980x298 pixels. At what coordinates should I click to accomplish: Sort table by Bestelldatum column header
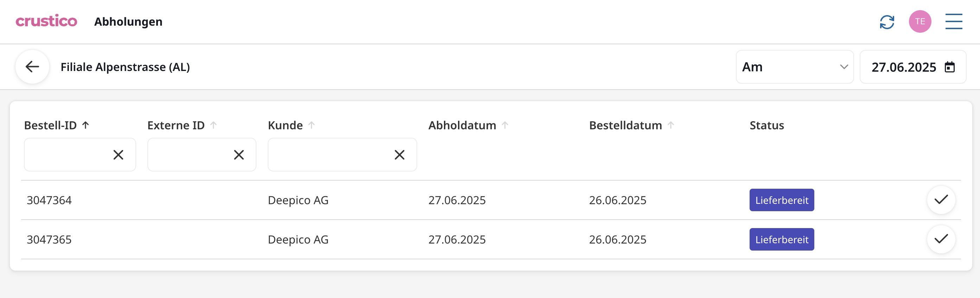[x=625, y=125]
